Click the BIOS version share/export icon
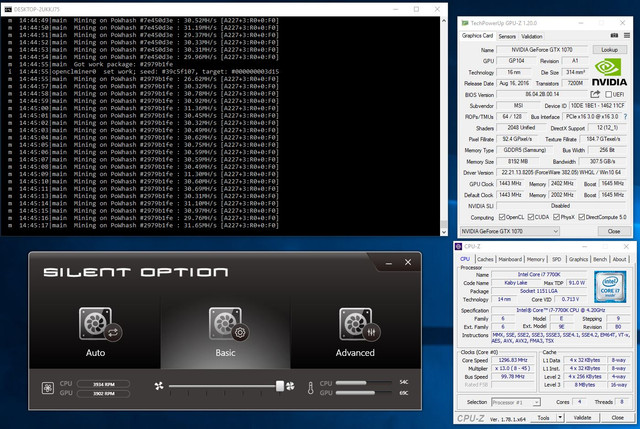 pos(595,94)
